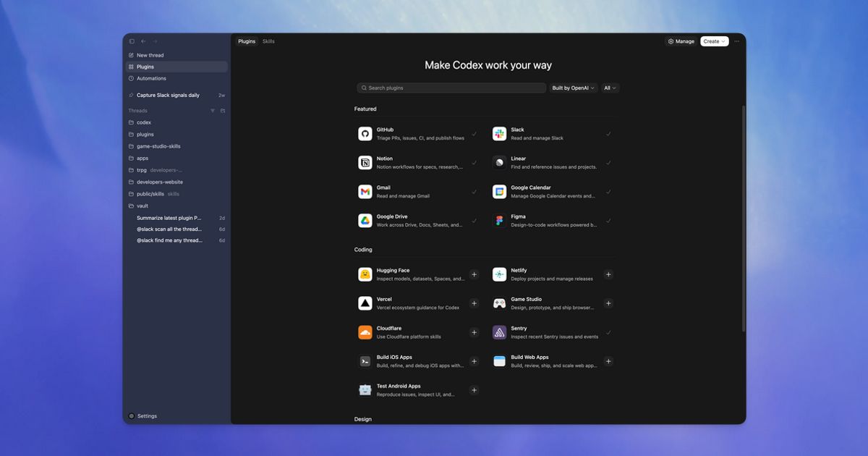Add the Cloudflare plugin
The width and height of the screenshot is (868, 456).
tap(475, 332)
